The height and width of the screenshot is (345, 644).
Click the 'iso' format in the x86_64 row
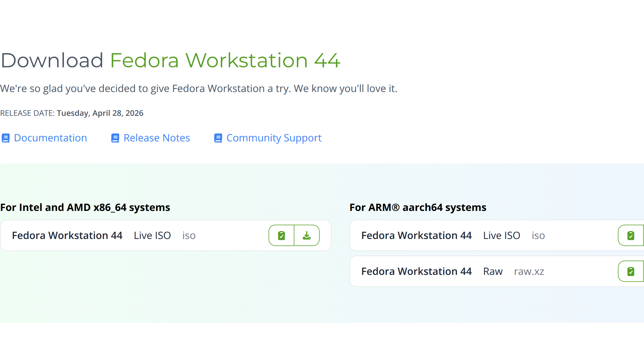[x=189, y=236]
